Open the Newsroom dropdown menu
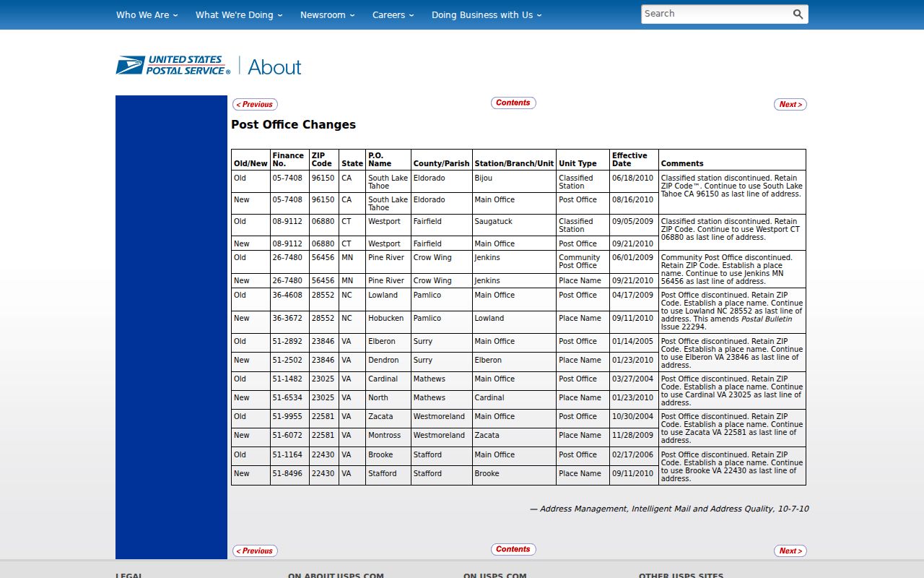The image size is (924, 578). tap(328, 15)
